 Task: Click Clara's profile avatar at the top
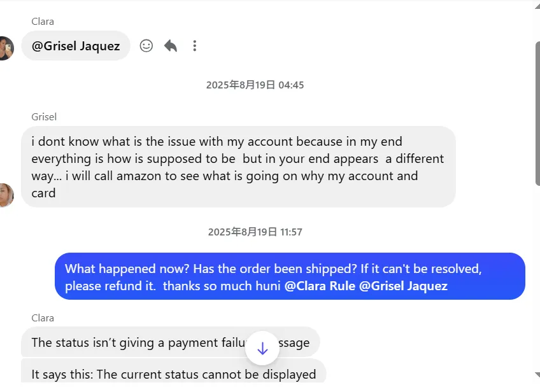coord(5,48)
